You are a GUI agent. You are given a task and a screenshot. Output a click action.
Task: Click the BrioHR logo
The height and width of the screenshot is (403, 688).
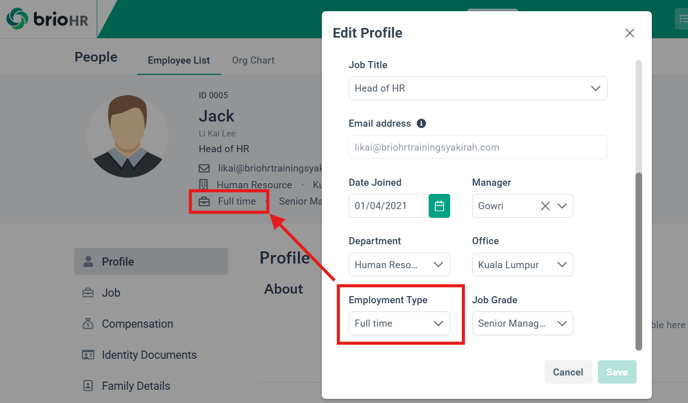(47, 19)
